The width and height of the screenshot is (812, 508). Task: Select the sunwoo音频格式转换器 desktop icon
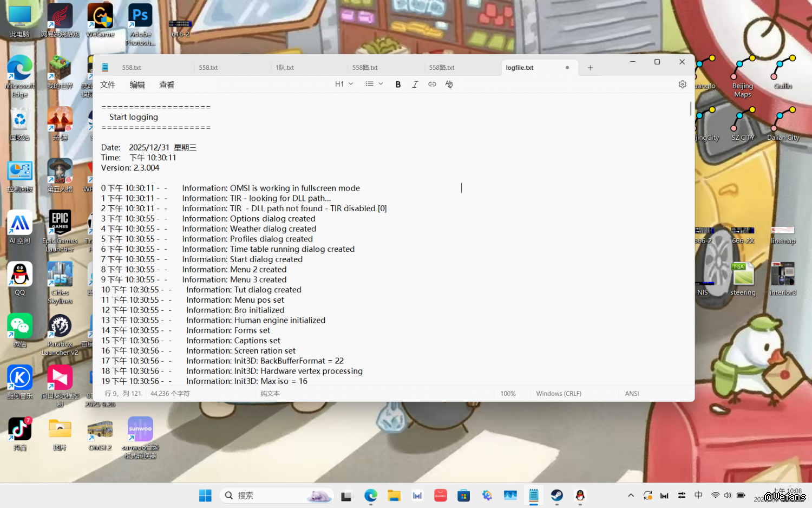140,438
